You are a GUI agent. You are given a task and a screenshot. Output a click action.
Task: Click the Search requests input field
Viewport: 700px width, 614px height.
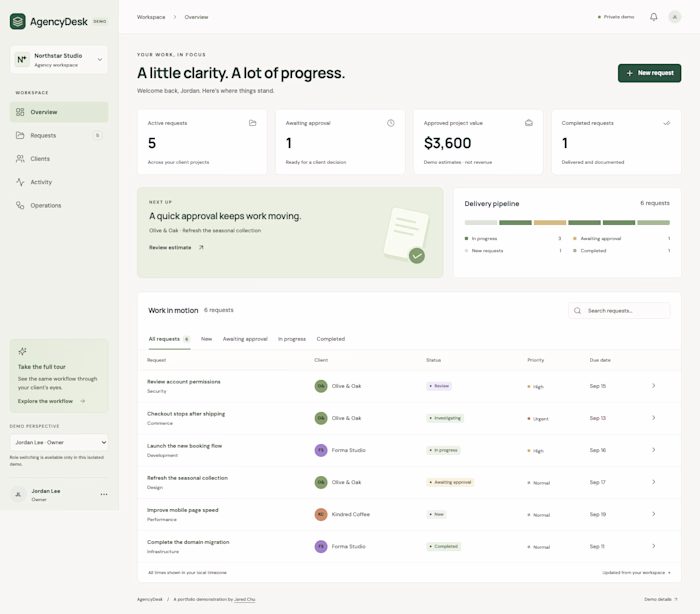(x=619, y=310)
